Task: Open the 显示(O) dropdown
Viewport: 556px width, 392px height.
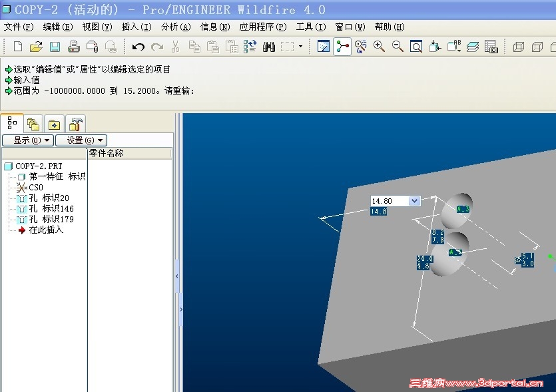Action: tap(28, 140)
